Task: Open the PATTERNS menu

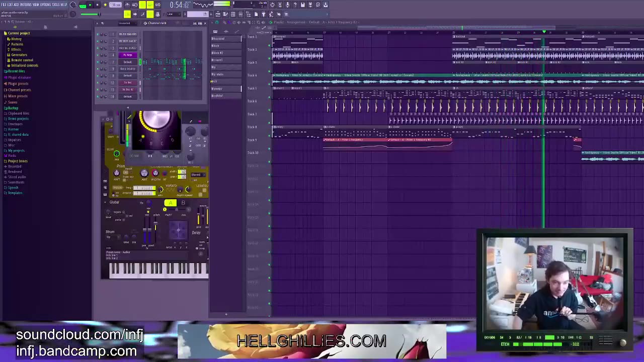Action: tap(26, 5)
